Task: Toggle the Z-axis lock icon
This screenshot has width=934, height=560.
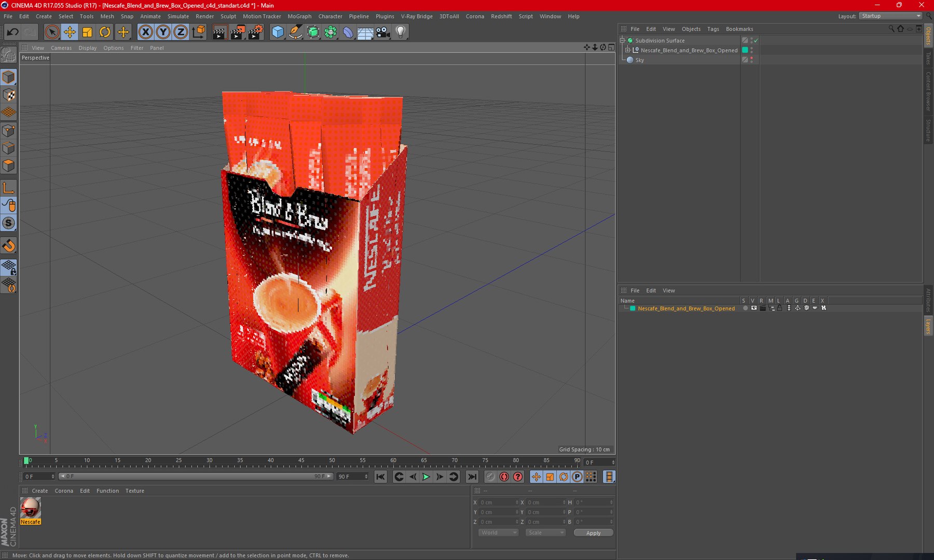Action: (180, 32)
